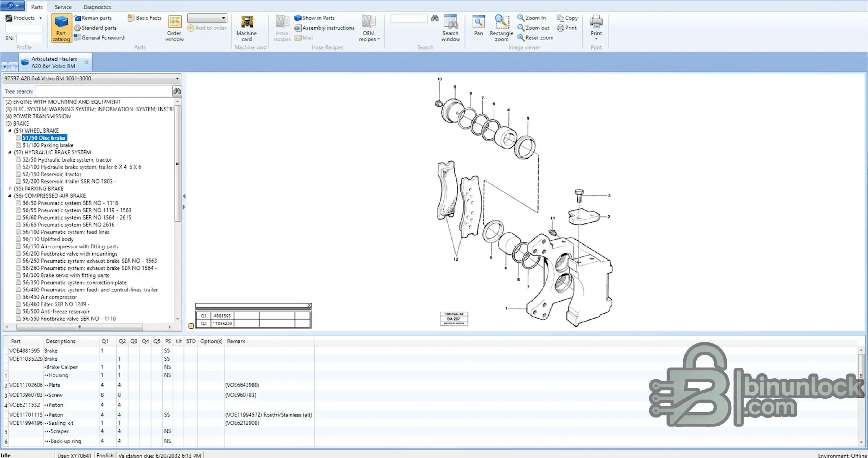Open General Foreword

point(99,38)
